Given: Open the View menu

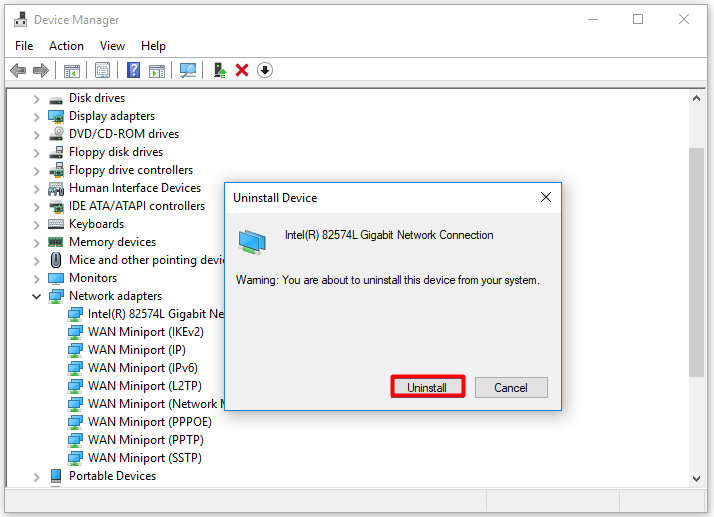Looking at the screenshot, I should pos(112,46).
